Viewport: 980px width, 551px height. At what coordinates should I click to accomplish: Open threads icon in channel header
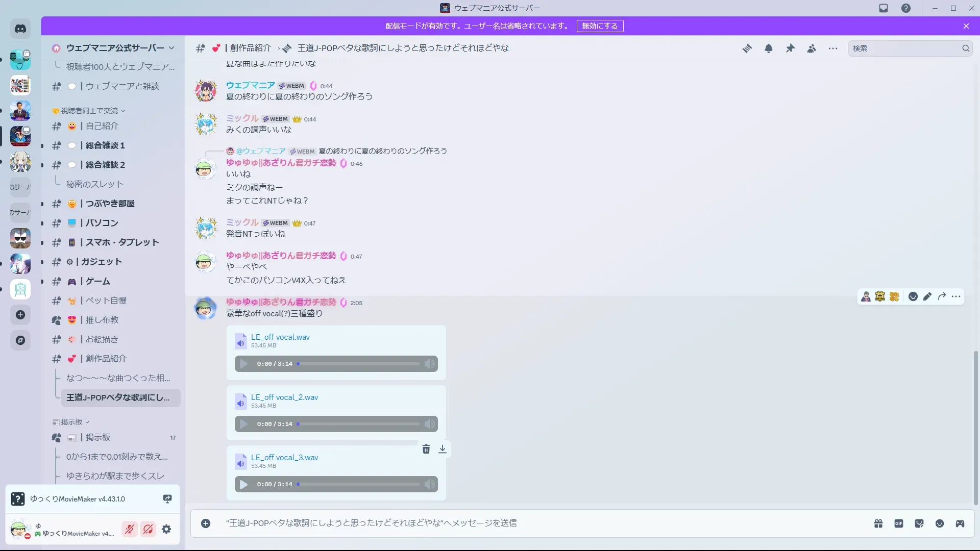pos(747,48)
